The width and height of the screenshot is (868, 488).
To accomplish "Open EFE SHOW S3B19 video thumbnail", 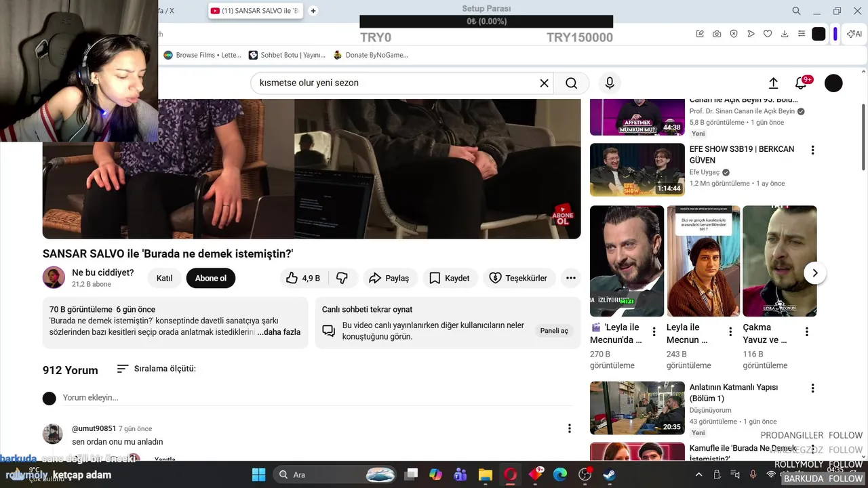I will pos(637,169).
